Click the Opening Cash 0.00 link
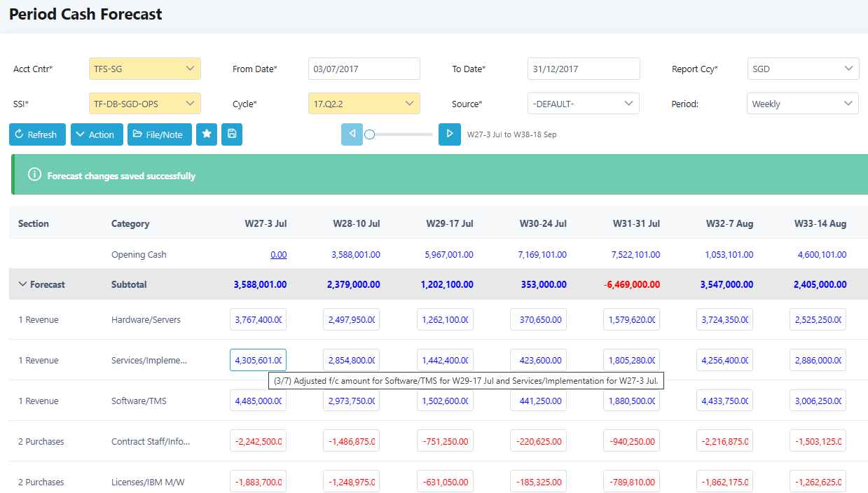Screen dimensions: 868x493 tap(278, 255)
